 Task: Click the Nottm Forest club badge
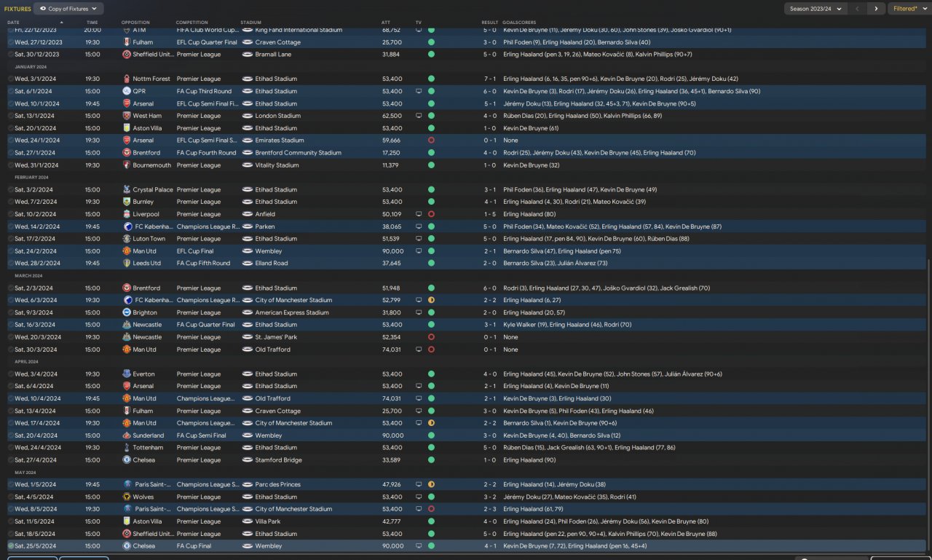[127, 79]
